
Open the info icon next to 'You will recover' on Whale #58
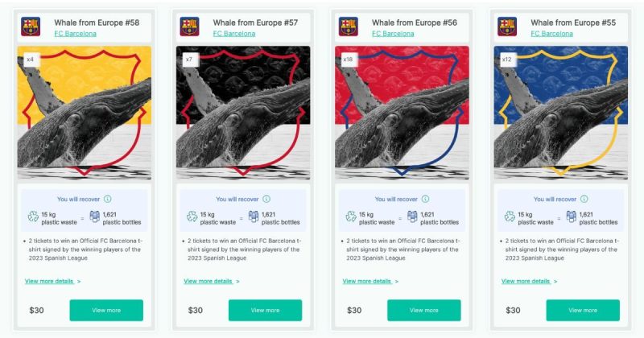coord(108,199)
